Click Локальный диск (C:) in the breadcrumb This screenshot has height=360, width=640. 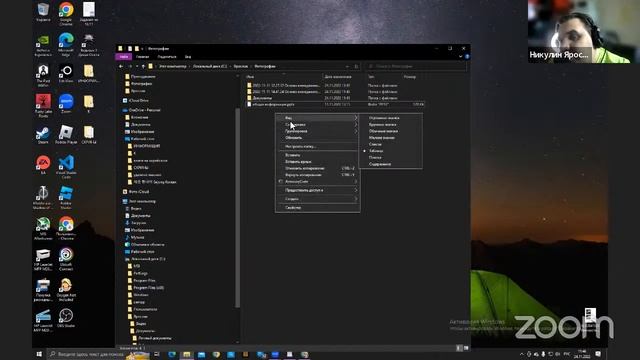tap(210, 66)
